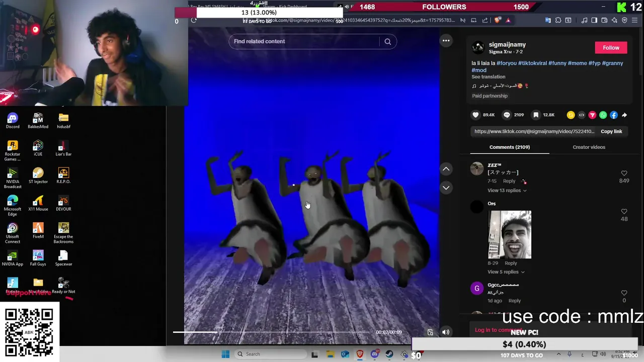Open Liar's Bar desktop shortcut

click(63, 148)
